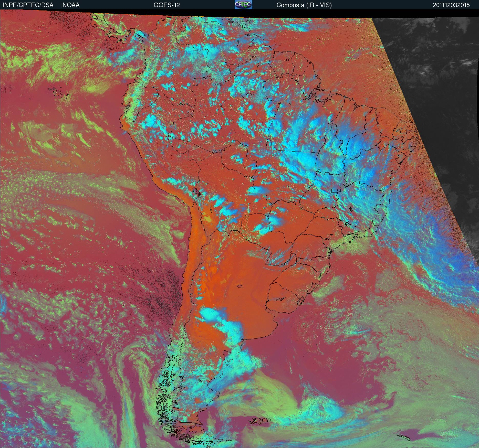
Task: Click the Mar Chiquita lagoon outline in Argentina
Action: 240,286
